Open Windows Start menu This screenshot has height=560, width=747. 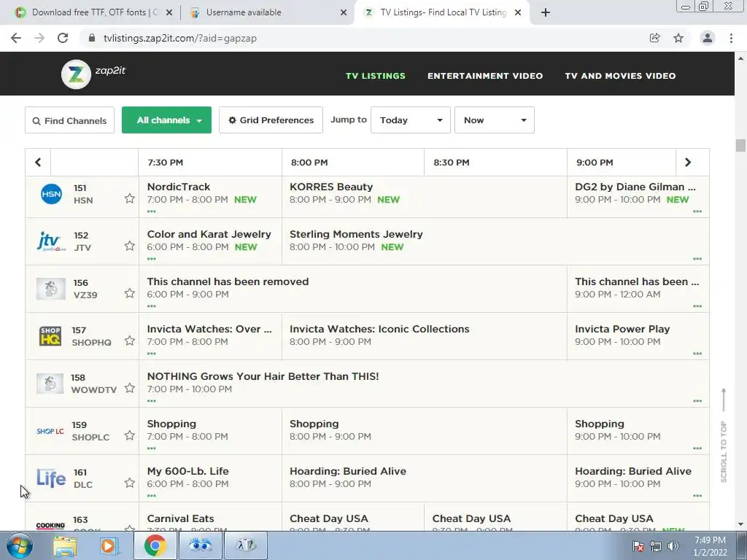19,545
